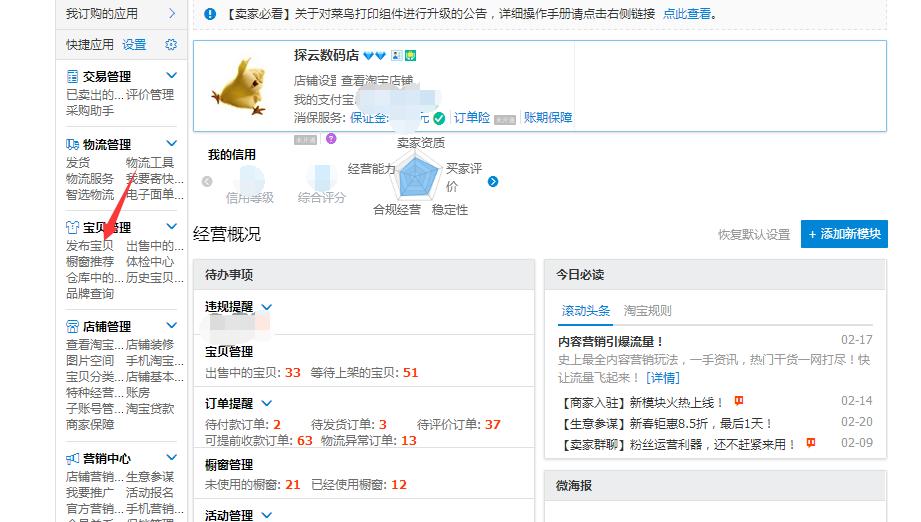The height and width of the screenshot is (522, 921).
Task: Click the blue diamond rank icons
Action: point(374,56)
